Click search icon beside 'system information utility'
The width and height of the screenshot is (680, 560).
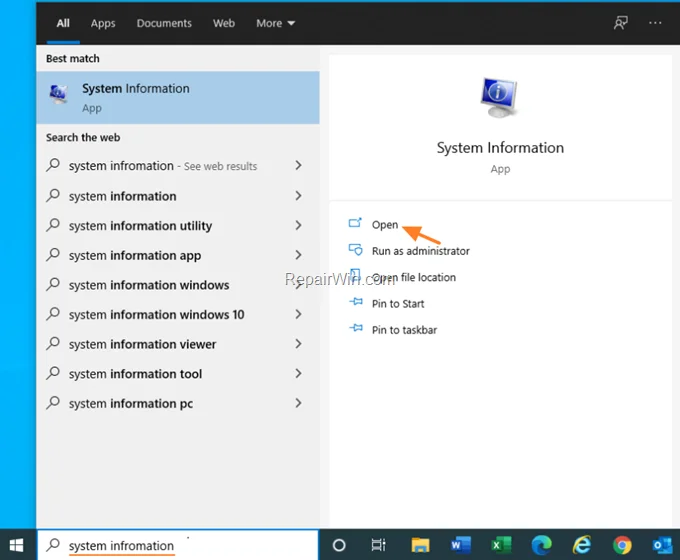pyautogui.click(x=53, y=225)
